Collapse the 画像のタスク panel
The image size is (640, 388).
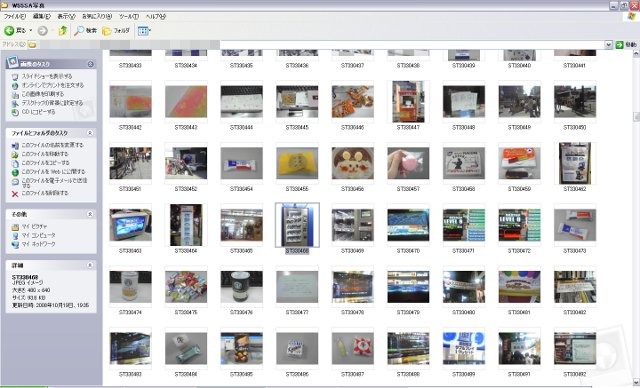tap(90, 64)
